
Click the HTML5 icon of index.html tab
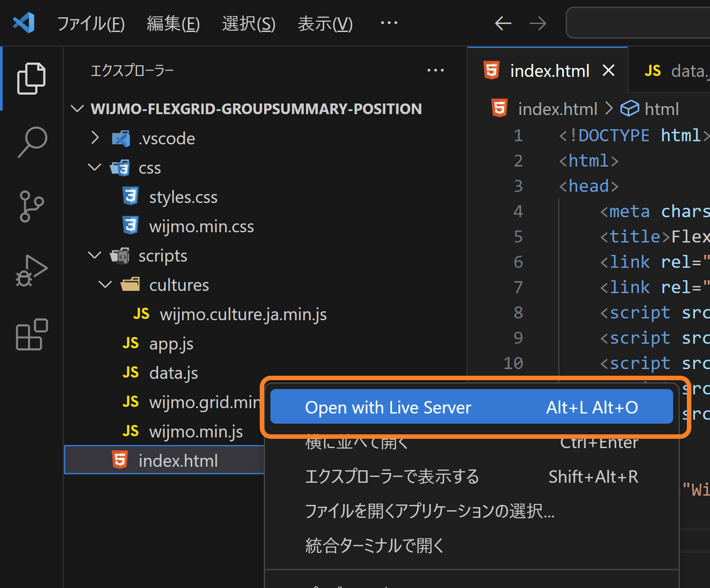492,70
